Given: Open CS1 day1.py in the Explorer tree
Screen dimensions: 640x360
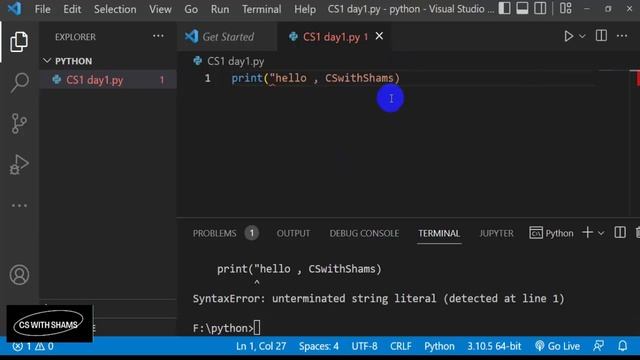Looking at the screenshot, I should tap(108, 80).
